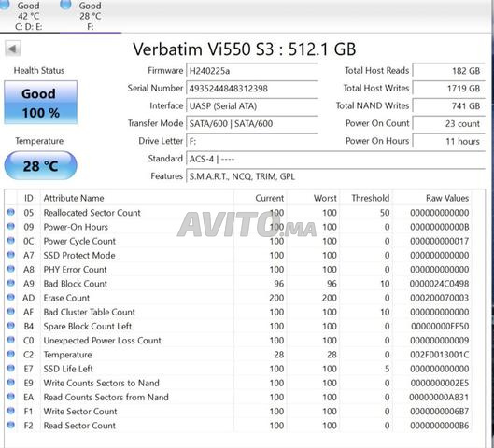Select the Power-On Hours attribute name

pos(76,227)
